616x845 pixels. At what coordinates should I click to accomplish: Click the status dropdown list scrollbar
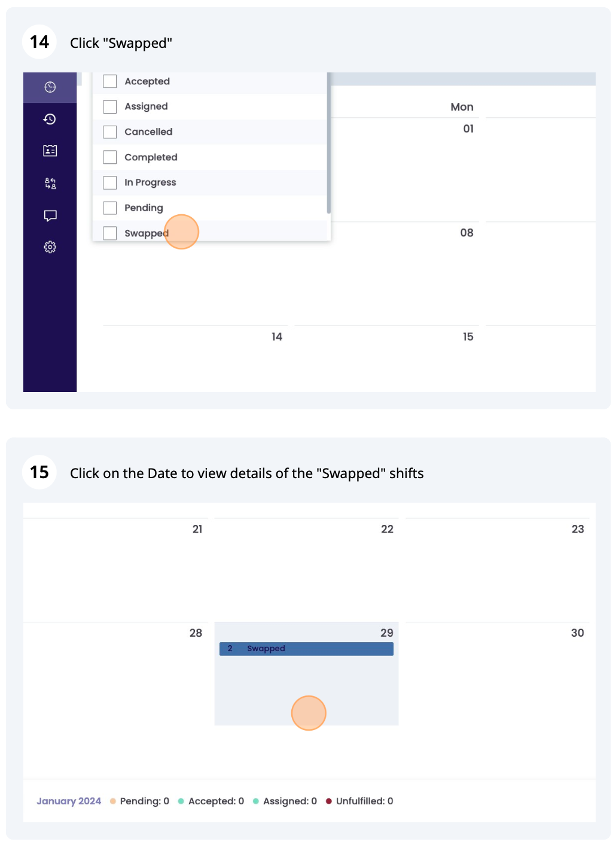pyautogui.click(x=328, y=144)
